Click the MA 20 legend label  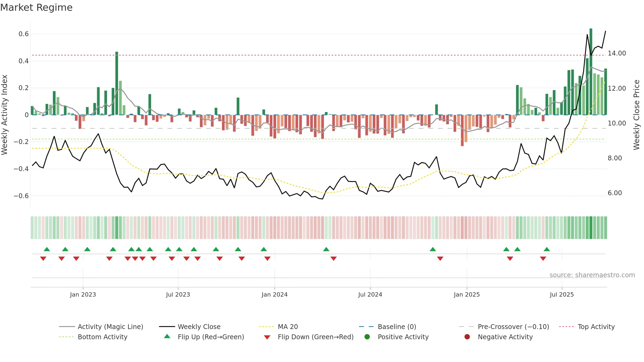[288, 327]
